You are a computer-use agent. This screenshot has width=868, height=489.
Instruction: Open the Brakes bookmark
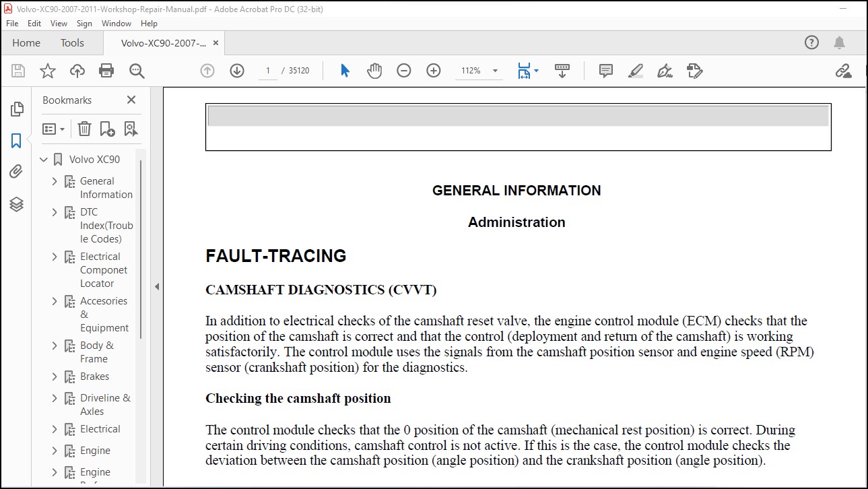pyautogui.click(x=94, y=377)
